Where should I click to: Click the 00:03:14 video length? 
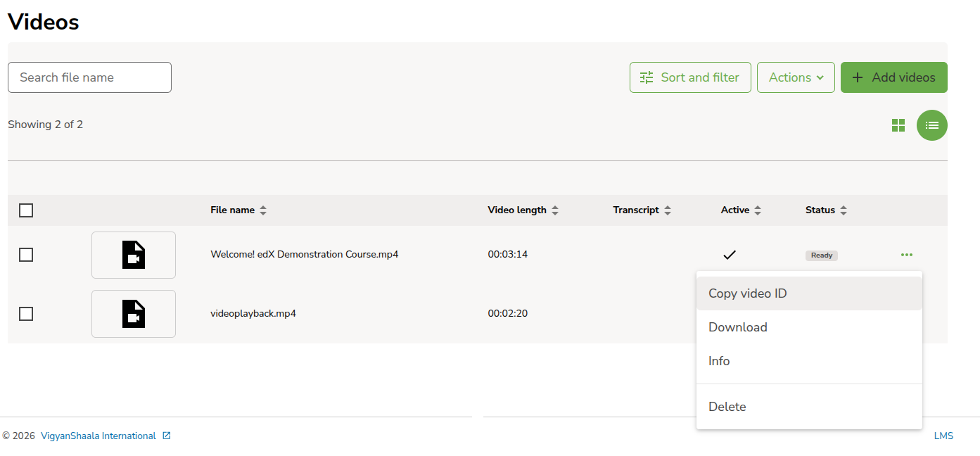click(x=508, y=255)
